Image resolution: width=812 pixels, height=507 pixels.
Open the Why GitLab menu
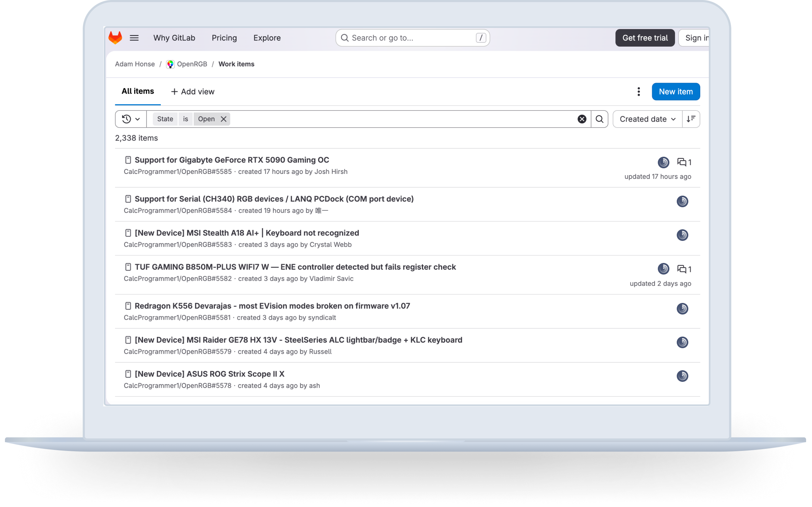[x=174, y=38]
